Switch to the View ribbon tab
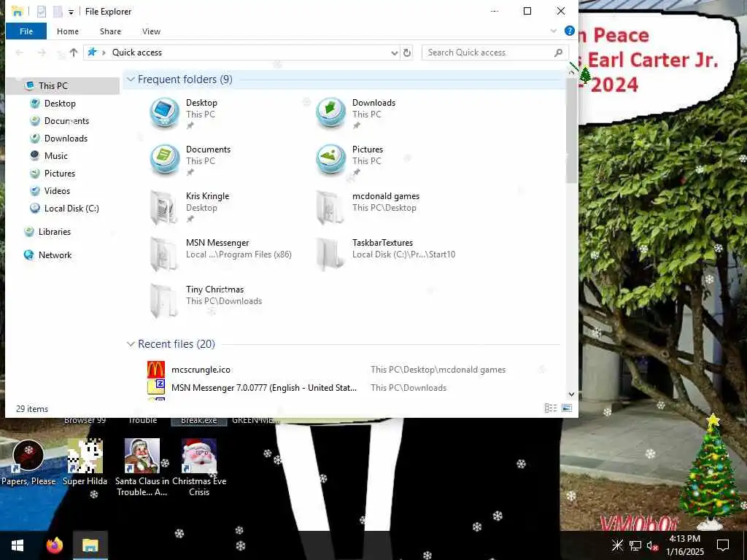The width and height of the screenshot is (747, 560). coord(151,31)
